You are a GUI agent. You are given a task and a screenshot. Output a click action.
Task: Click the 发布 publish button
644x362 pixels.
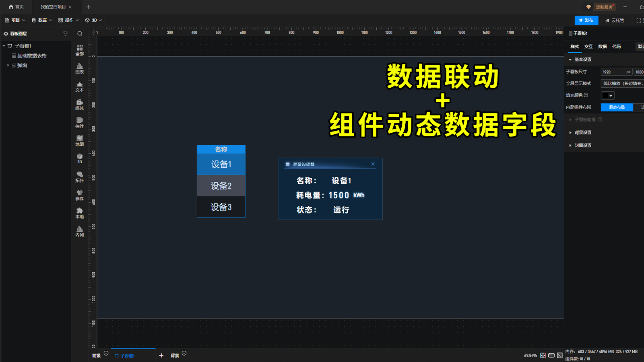click(586, 20)
